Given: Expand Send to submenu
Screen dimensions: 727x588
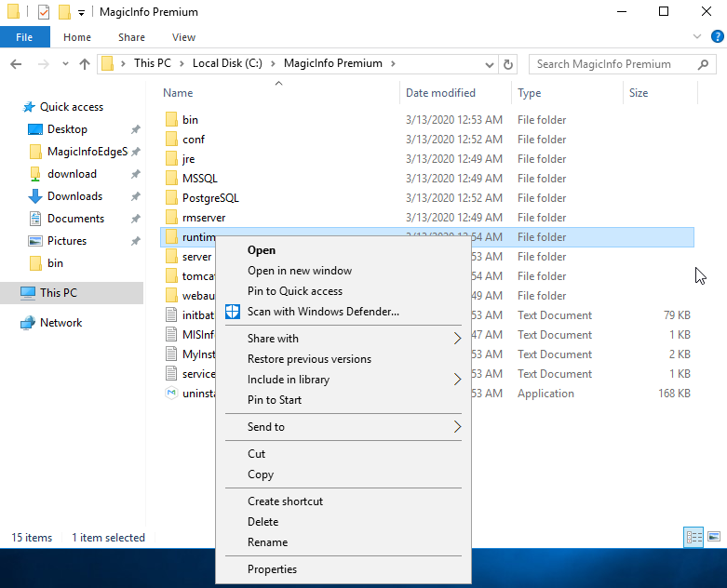Looking at the screenshot, I should pos(457,426).
